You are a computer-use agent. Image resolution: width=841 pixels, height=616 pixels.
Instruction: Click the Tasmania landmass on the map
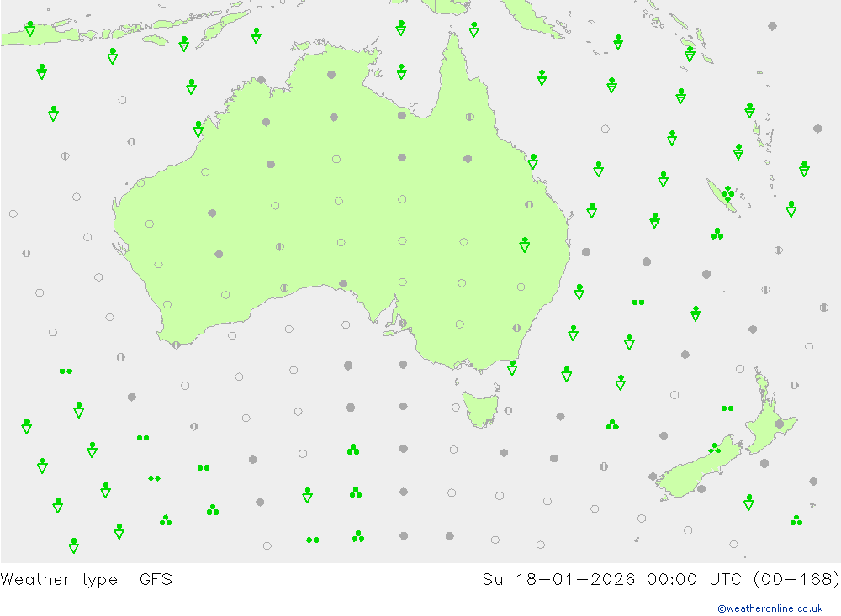coord(480,409)
